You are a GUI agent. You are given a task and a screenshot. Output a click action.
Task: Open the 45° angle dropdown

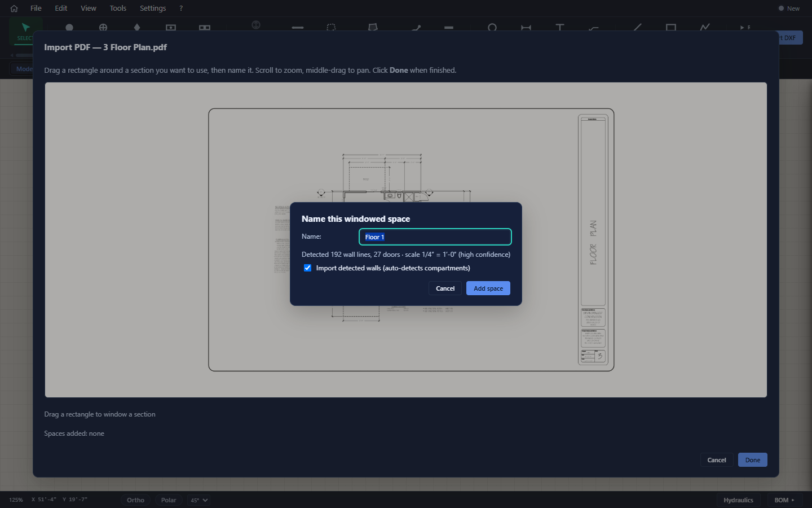tap(199, 500)
